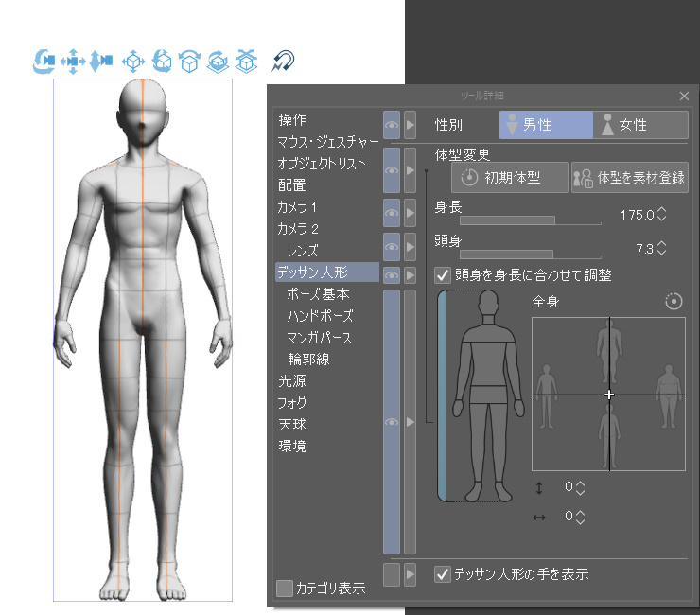Image resolution: width=700 pixels, height=615 pixels.
Task: Uncheck デッサン人形の手を表示 checkbox
Action: point(443,573)
